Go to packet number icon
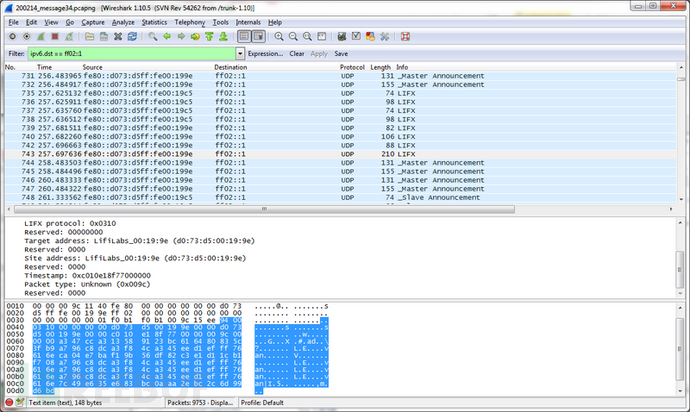The image size is (690, 412). [195, 37]
